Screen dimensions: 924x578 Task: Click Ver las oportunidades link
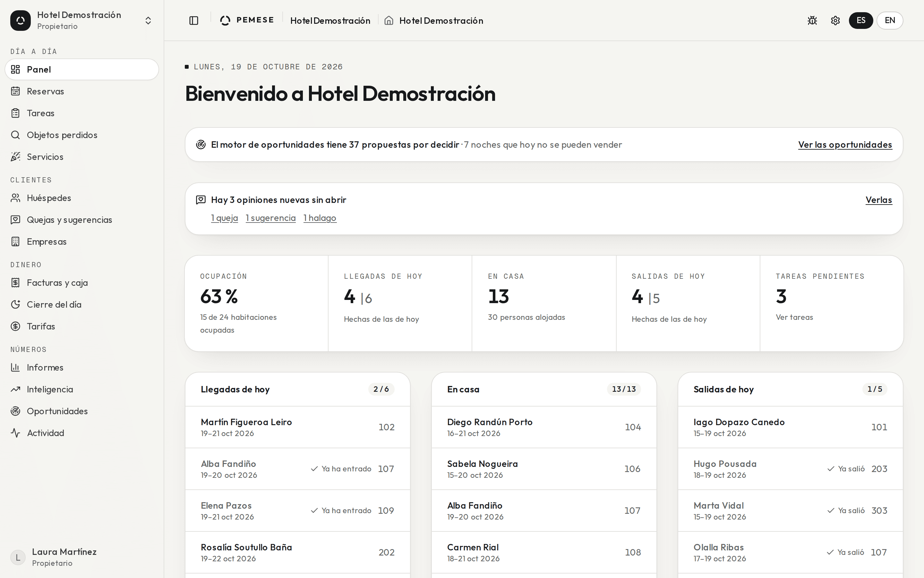point(845,145)
